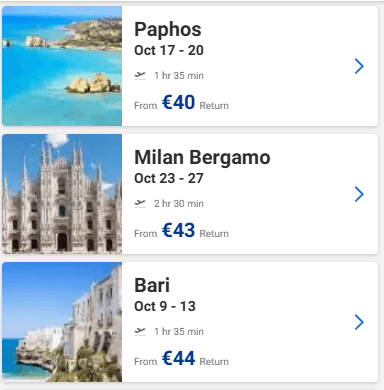
Task: Click the Bari flight duration plane icon
Action: click(140, 331)
